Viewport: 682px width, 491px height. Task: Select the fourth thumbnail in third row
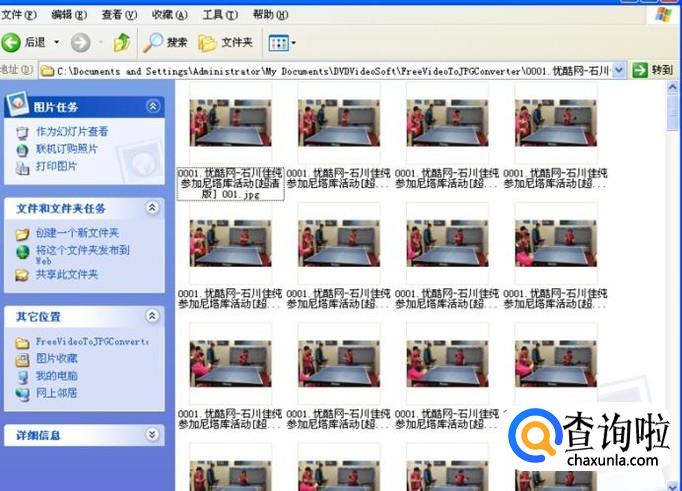556,364
